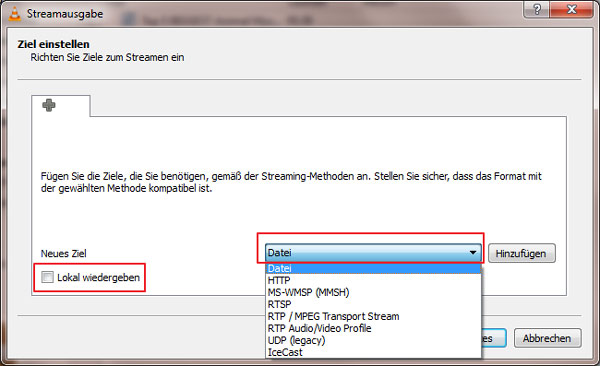Close the Streamausgabe dialog window
This screenshot has height=366, width=600.
571,9
